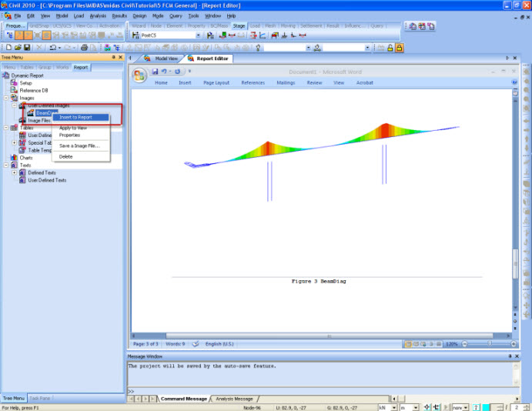
Task: Click the unlocked padlock icon
Action: [x=390, y=48]
